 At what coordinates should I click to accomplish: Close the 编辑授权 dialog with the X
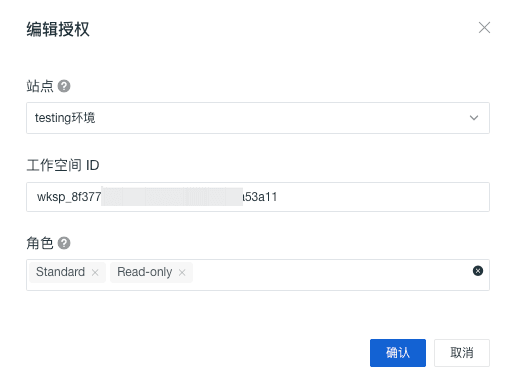coord(484,28)
